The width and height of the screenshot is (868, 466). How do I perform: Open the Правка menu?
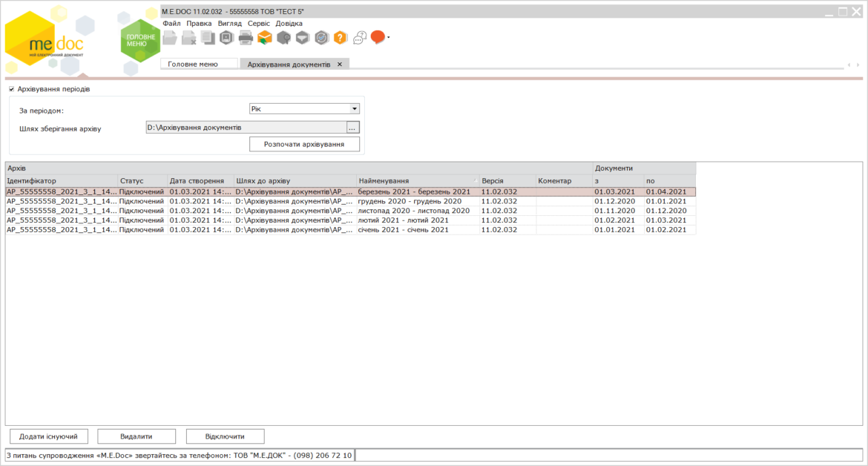(199, 23)
